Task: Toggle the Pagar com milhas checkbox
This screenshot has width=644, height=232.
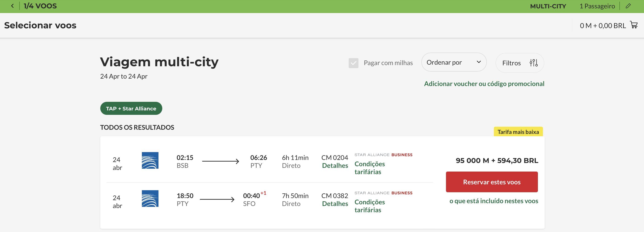Action: 354,63
